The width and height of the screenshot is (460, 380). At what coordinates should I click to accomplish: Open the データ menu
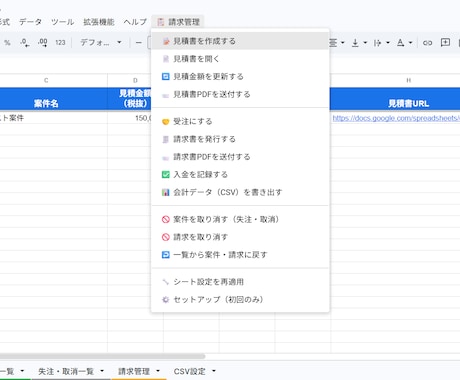coord(30,22)
